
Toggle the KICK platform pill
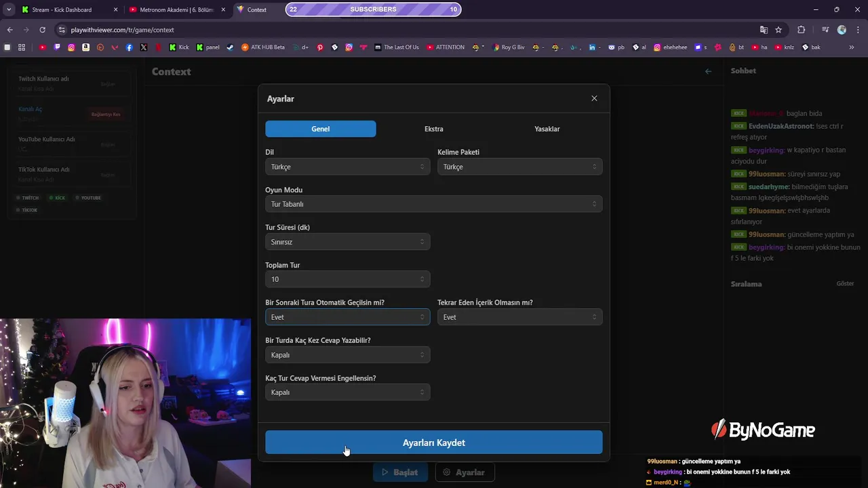click(57, 198)
